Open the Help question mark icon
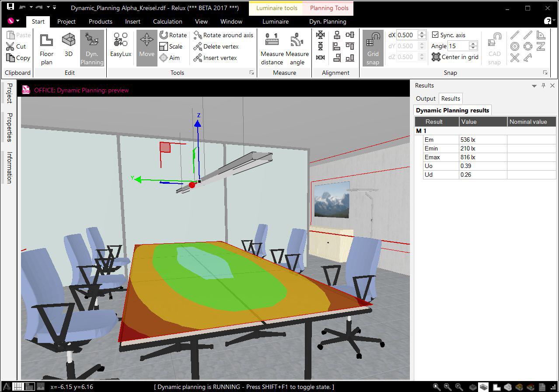The image size is (559, 392). click(548, 21)
